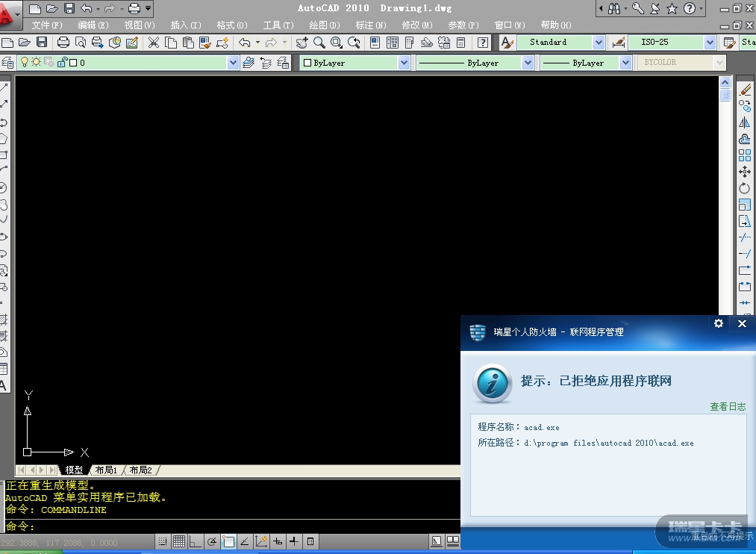Open Dimension Style manager icon
The height and width of the screenshot is (554, 756).
(x=618, y=43)
